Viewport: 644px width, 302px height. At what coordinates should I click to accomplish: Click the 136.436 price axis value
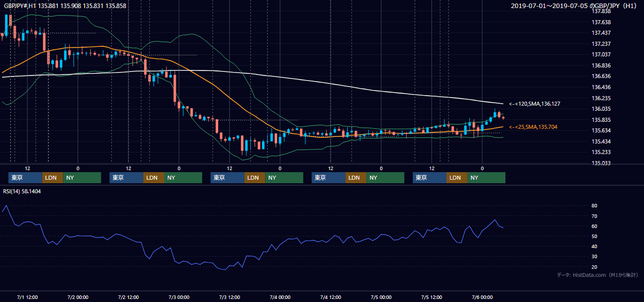tap(602, 87)
